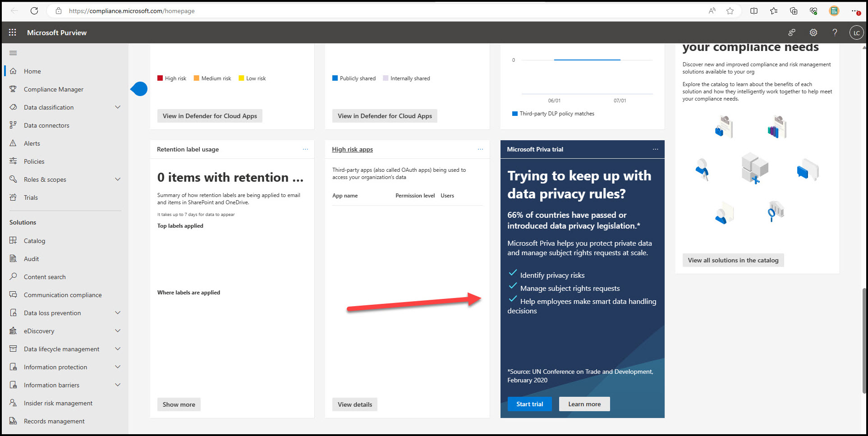Screen dimensions: 868x436
Task: Open Compliance Manager from sidebar
Action: (x=53, y=89)
